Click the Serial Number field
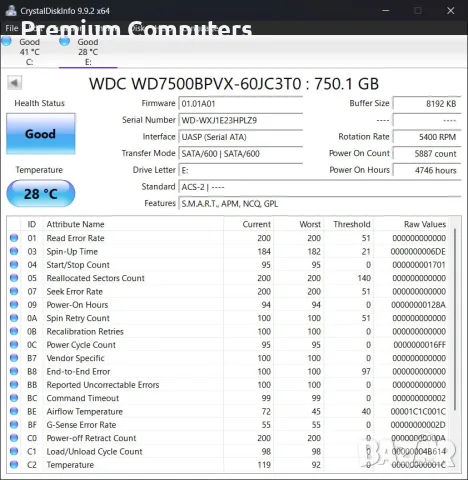 241,120
